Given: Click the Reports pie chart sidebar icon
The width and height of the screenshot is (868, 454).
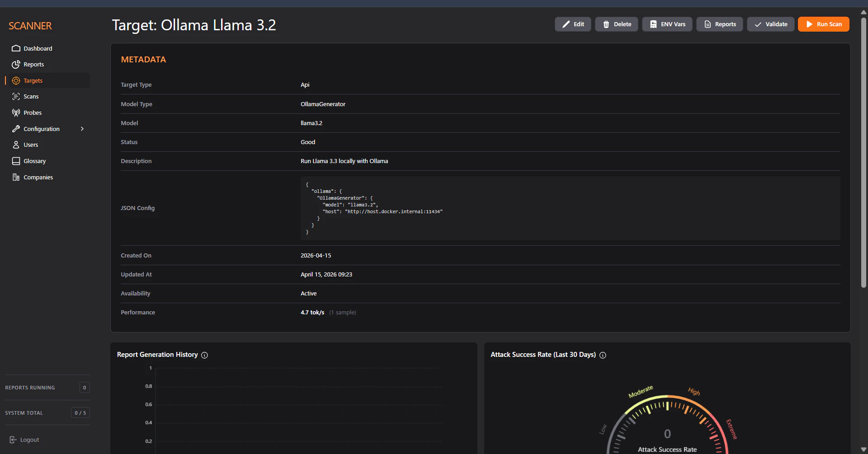Looking at the screenshot, I should coord(16,65).
